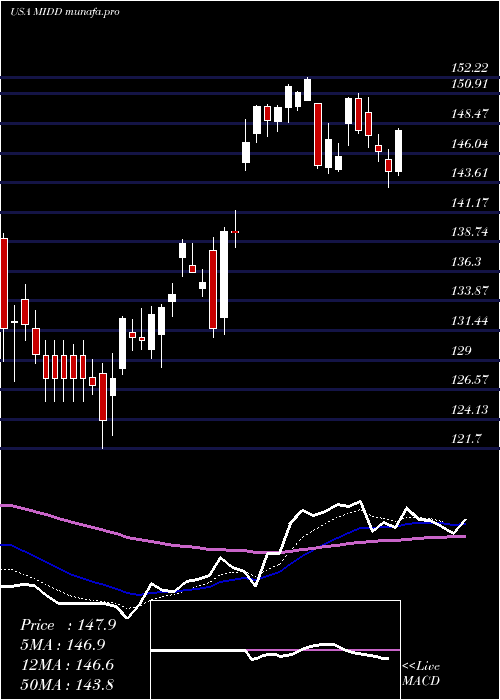Screen dimensions: 500x700
Task: Select the 129 price axis label
Action: [x=461, y=350]
